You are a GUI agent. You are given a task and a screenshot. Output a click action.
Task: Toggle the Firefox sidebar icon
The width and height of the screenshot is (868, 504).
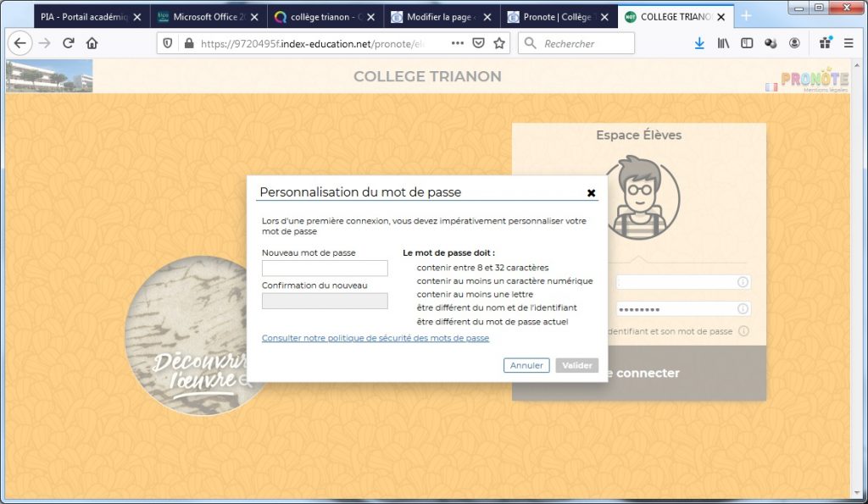click(747, 43)
